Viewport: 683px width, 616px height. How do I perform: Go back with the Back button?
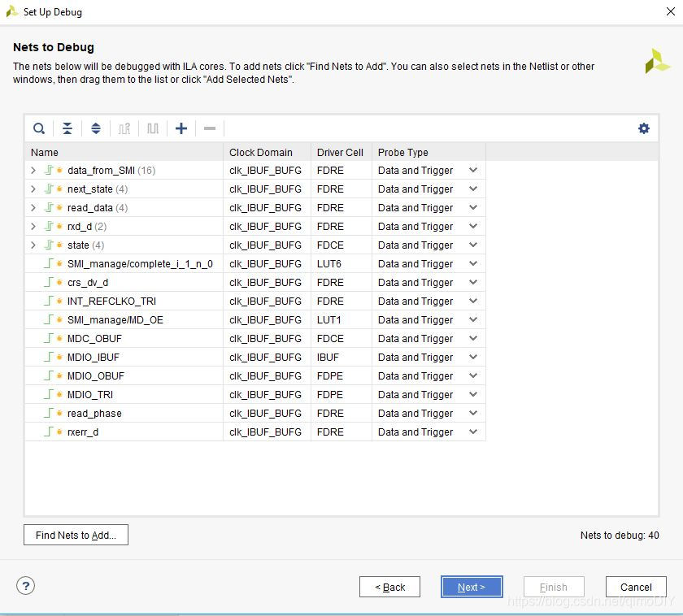pyautogui.click(x=389, y=588)
